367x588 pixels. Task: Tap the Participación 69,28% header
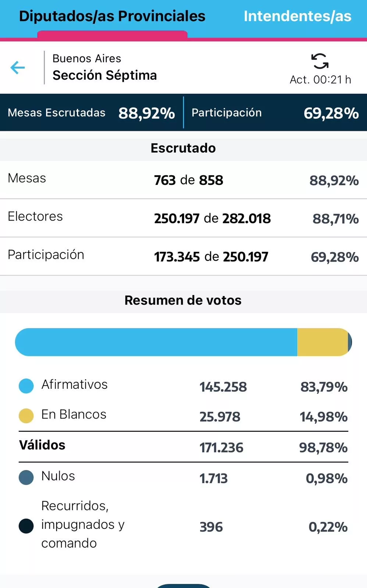point(275,113)
